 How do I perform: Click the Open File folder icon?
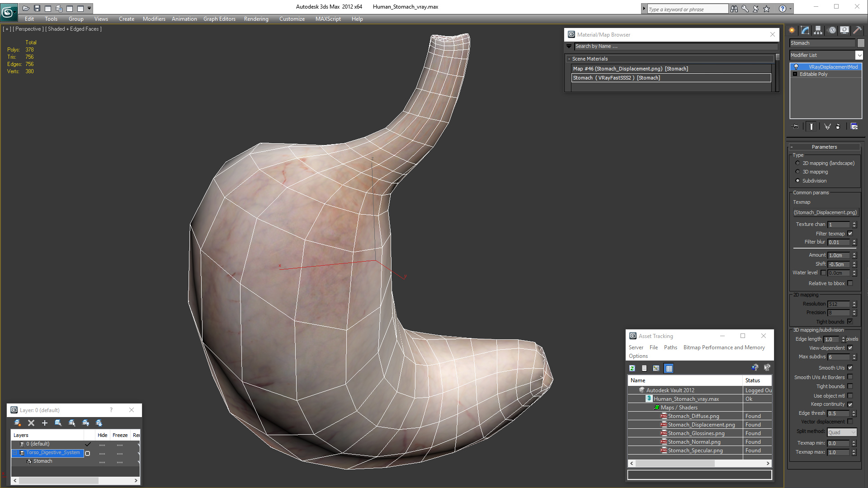pos(26,8)
